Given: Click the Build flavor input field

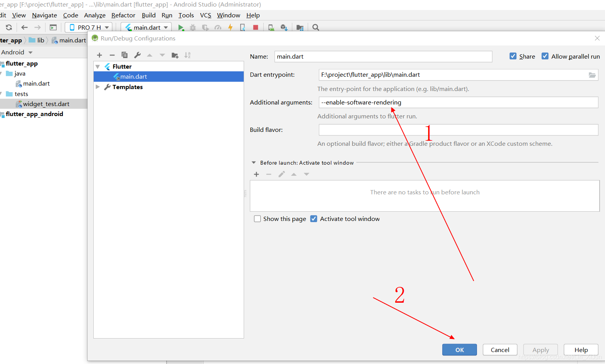Looking at the screenshot, I should 458,130.
